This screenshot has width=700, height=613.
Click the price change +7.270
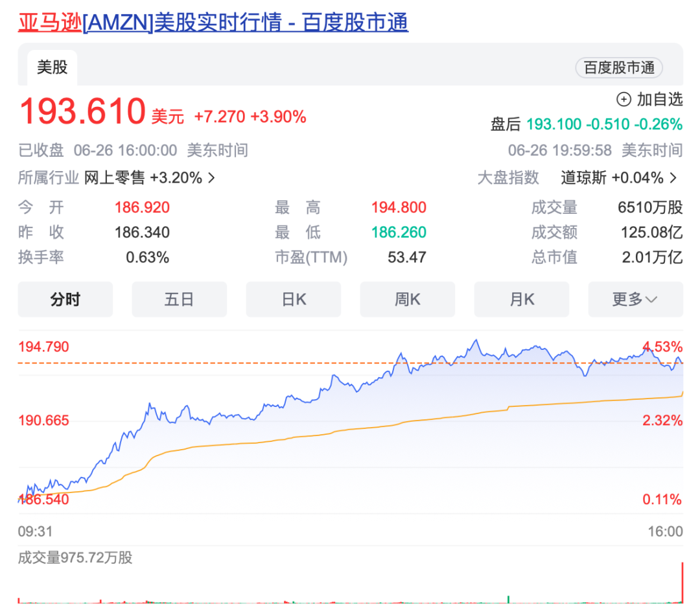pyautogui.click(x=220, y=117)
